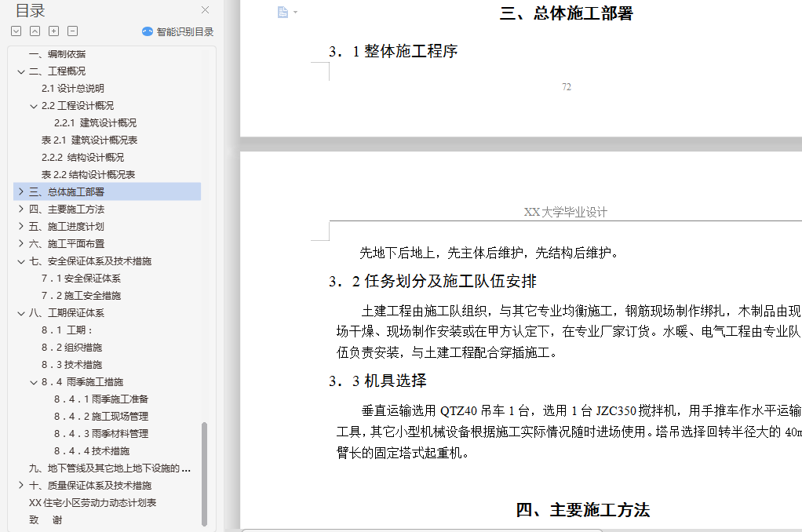
Task: Go to 九、地下管线及其它地上地下设施的 entry
Action: [x=109, y=468]
